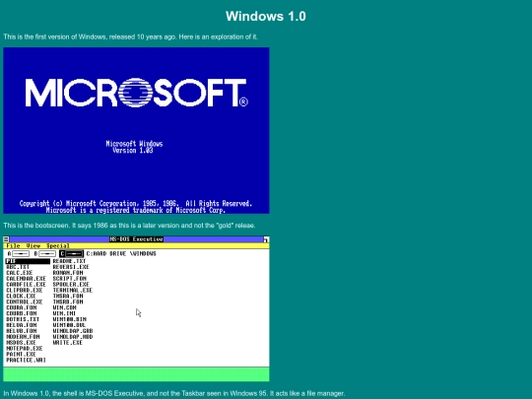Select drive B icon in MS-DOS Executive
The height and width of the screenshot is (399, 532).
click(x=44, y=254)
